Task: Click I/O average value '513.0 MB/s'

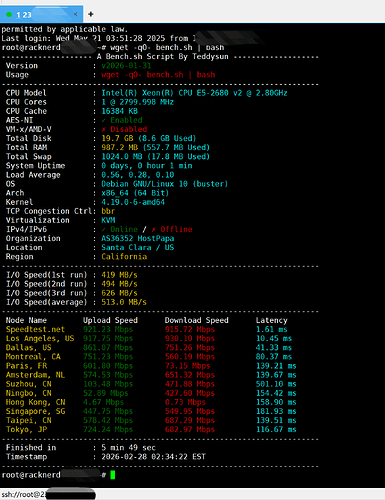Action: pyautogui.click(x=124, y=302)
